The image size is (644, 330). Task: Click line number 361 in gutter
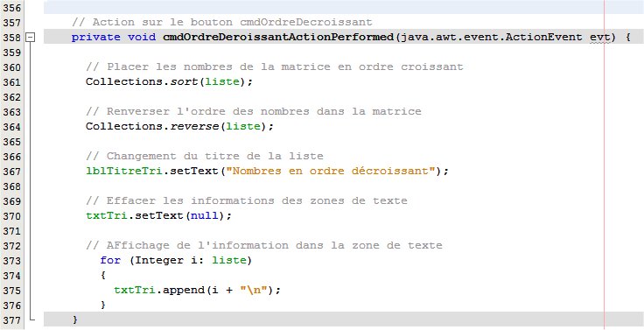pyautogui.click(x=11, y=81)
